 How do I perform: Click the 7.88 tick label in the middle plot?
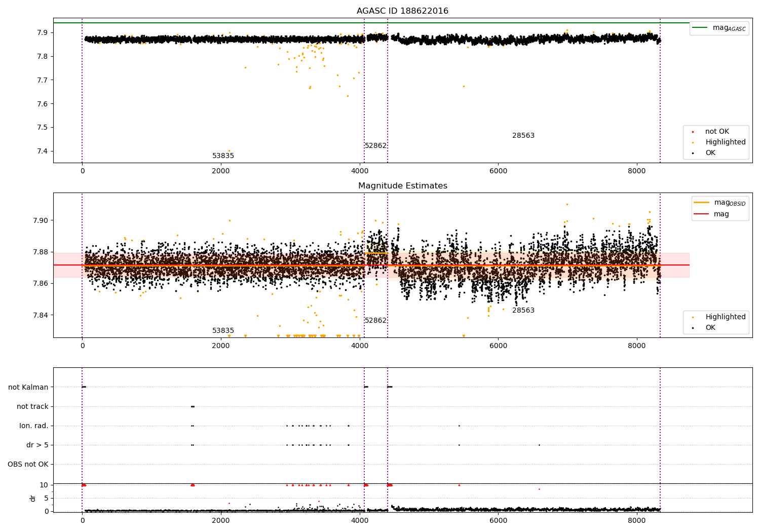tap(41, 252)
